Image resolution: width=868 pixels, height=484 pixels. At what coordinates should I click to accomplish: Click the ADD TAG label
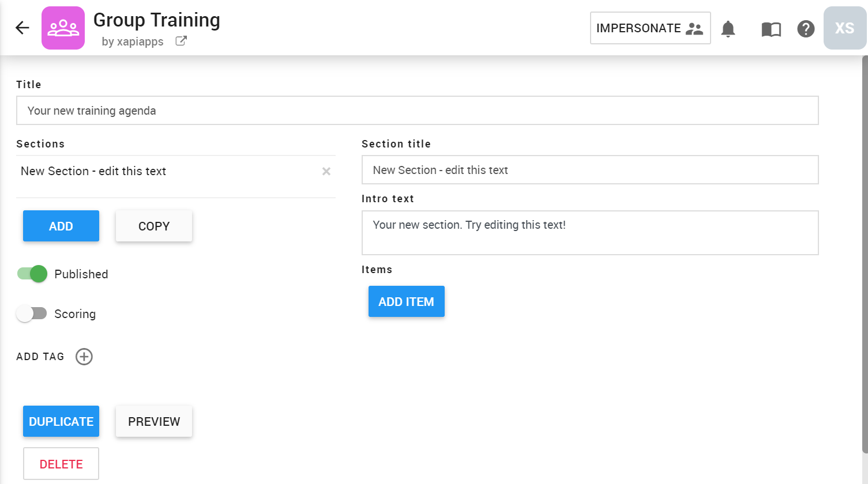[x=40, y=357]
